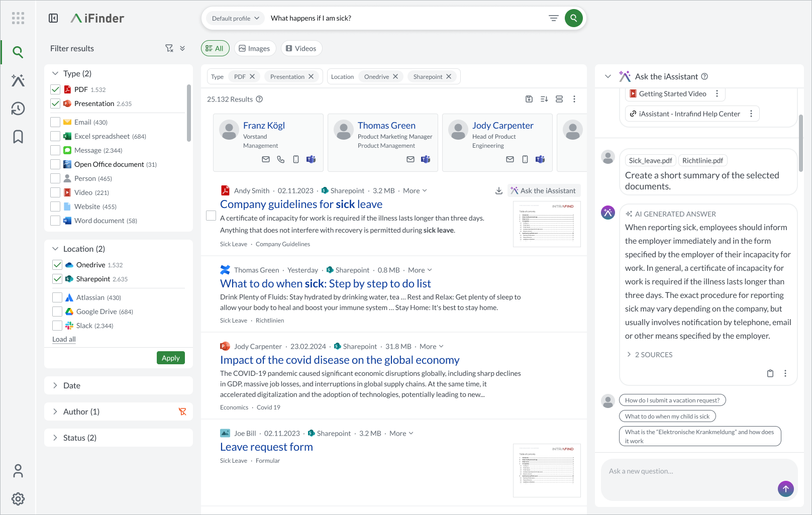This screenshot has width=812, height=515.
Task: Remove the PDF filter chip
Action: tap(252, 76)
